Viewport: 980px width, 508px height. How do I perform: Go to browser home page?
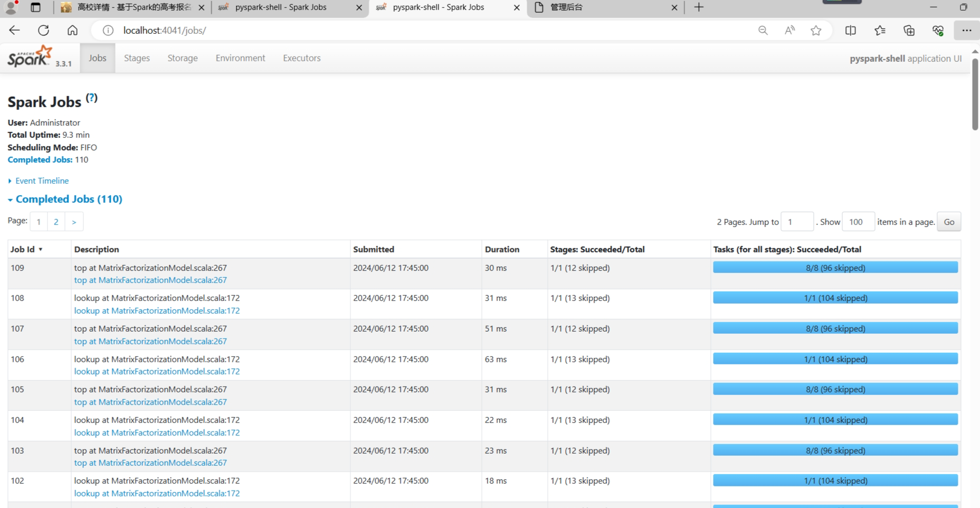72,30
